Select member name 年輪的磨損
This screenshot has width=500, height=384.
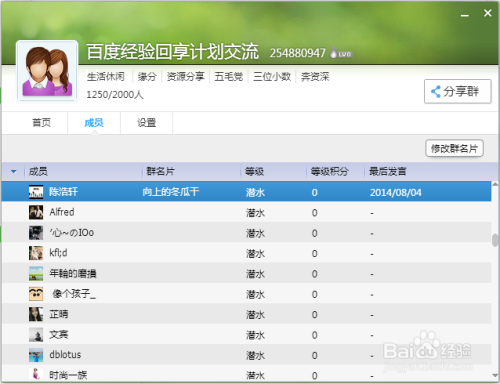tap(73, 274)
